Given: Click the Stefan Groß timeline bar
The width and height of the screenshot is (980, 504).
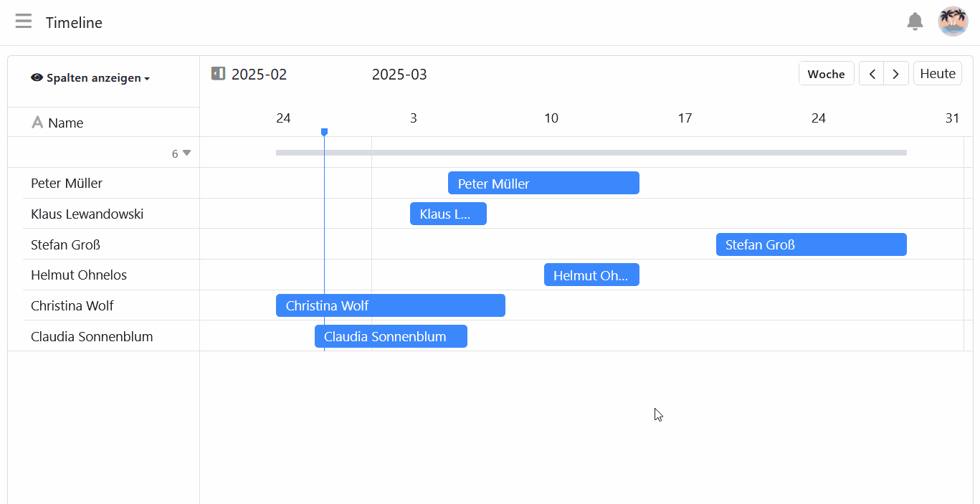Looking at the screenshot, I should pyautogui.click(x=811, y=244).
